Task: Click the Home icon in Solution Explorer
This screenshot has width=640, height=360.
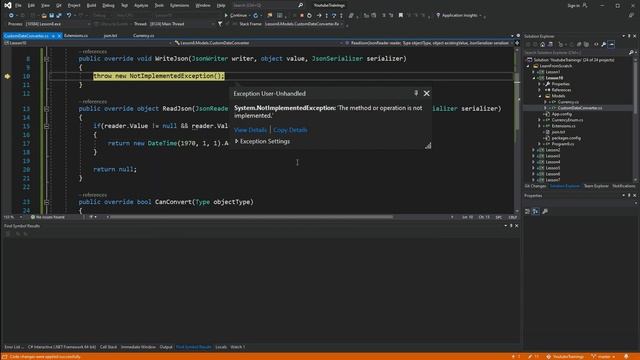Action: 542,44
